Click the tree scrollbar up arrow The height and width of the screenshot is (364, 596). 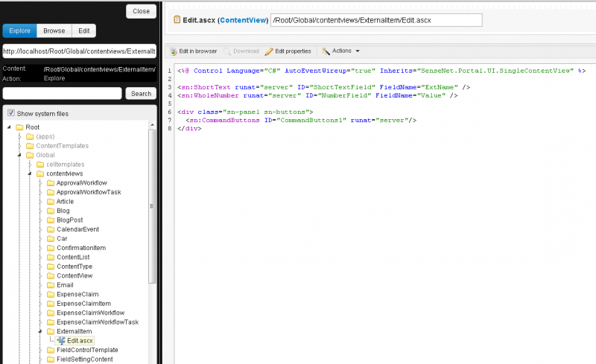[152, 125]
